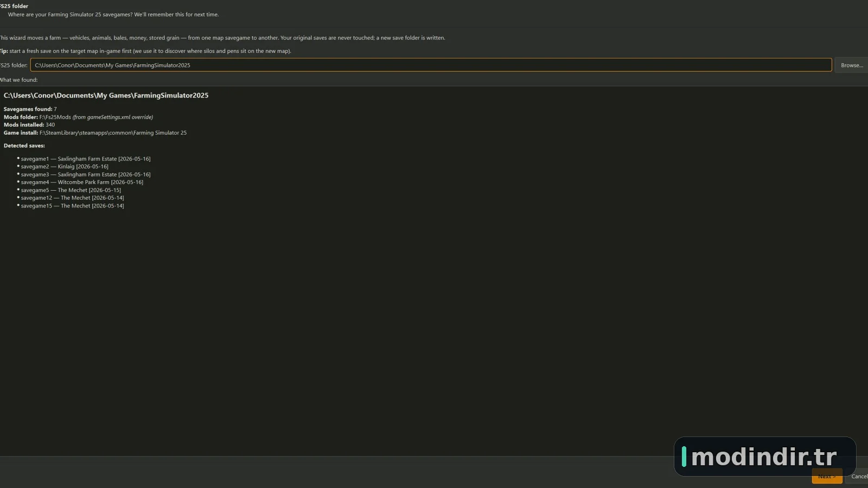This screenshot has height=488, width=868.
Task: Select savegame5 The Mechet entry
Action: coord(71,190)
